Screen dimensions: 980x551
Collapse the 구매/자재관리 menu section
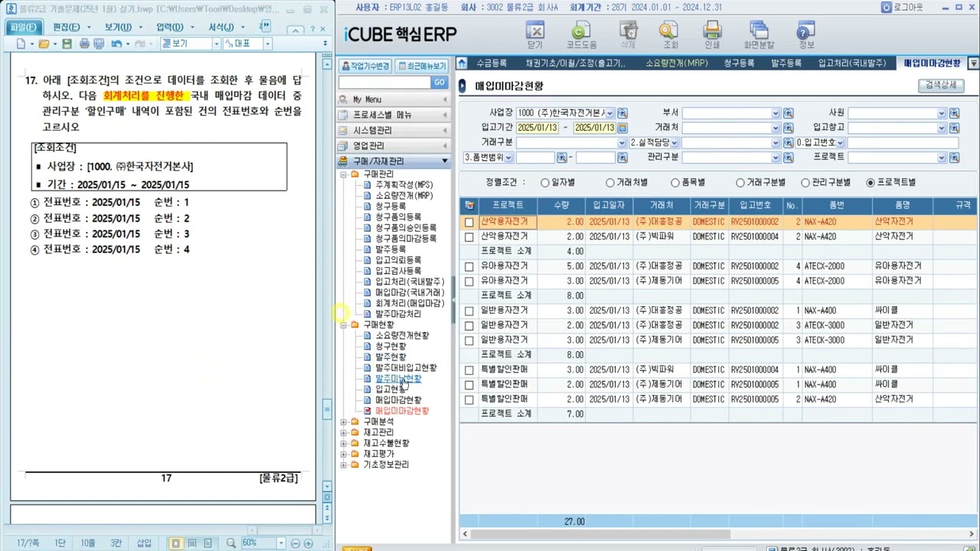pyautogui.click(x=394, y=161)
